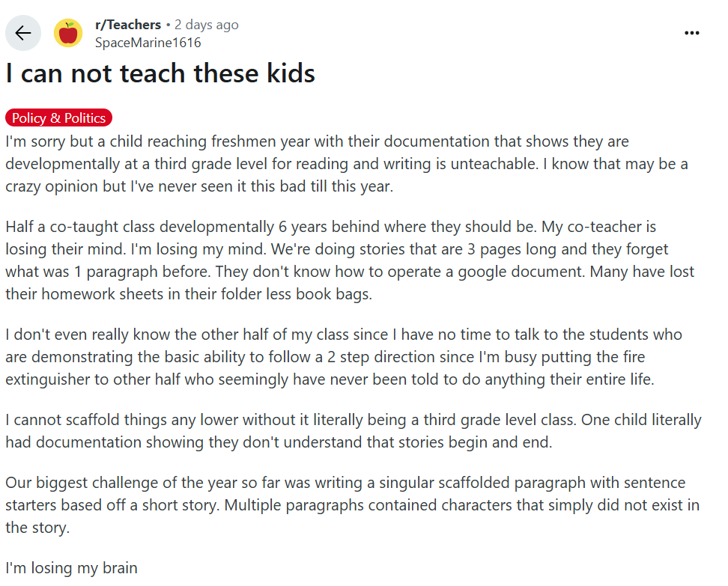The height and width of the screenshot is (586, 728).
Task: Click the paragraph starting 'Our biggest challenge'
Action: [353, 505]
